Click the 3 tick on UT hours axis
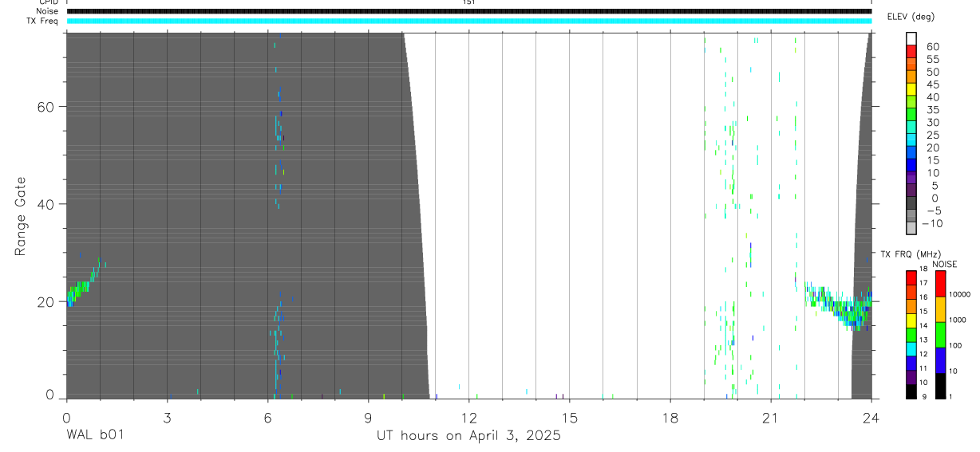The image size is (980, 452). (167, 417)
